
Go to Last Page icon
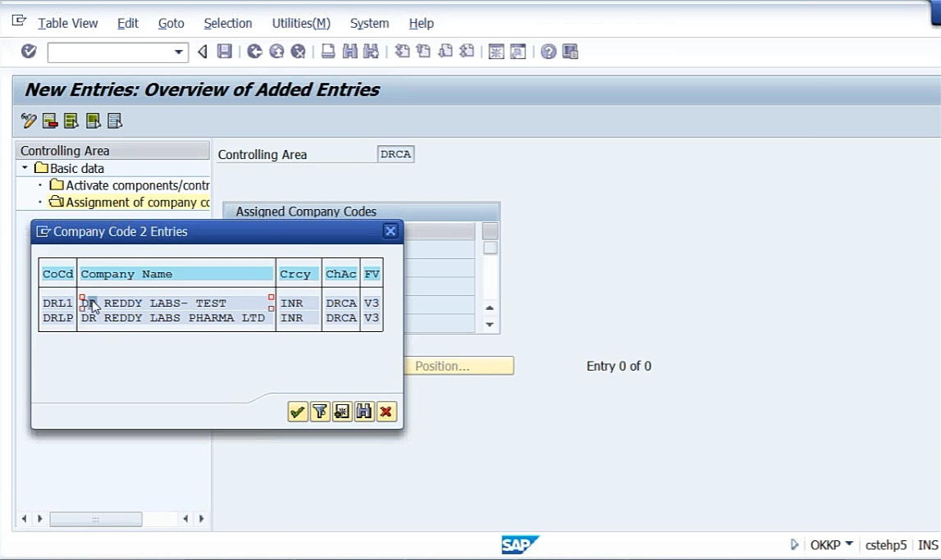467,52
